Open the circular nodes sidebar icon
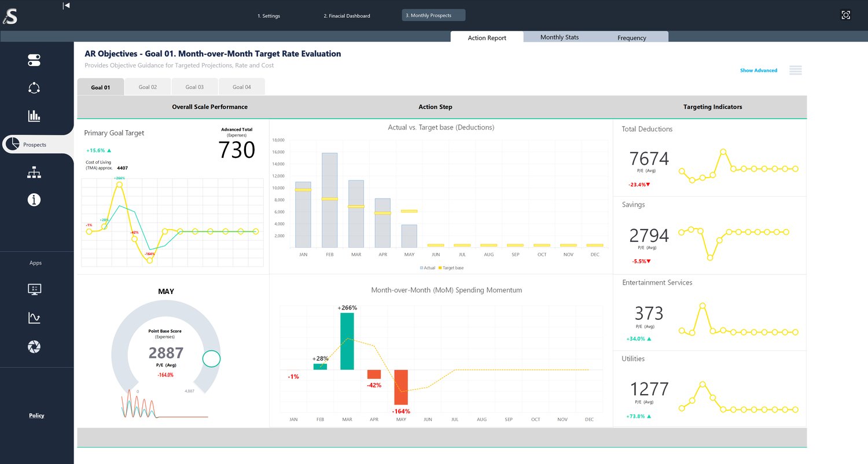Viewport: 868px width, 464px height. point(34,88)
